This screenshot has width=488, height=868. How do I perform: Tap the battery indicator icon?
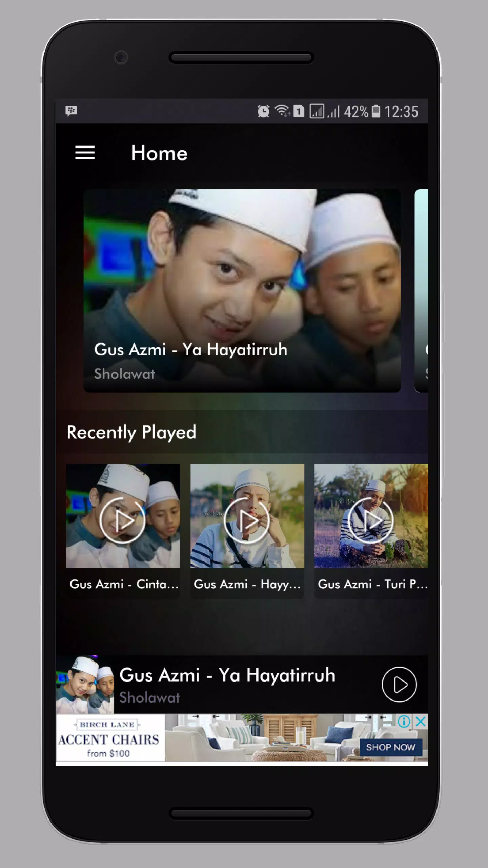point(376,111)
